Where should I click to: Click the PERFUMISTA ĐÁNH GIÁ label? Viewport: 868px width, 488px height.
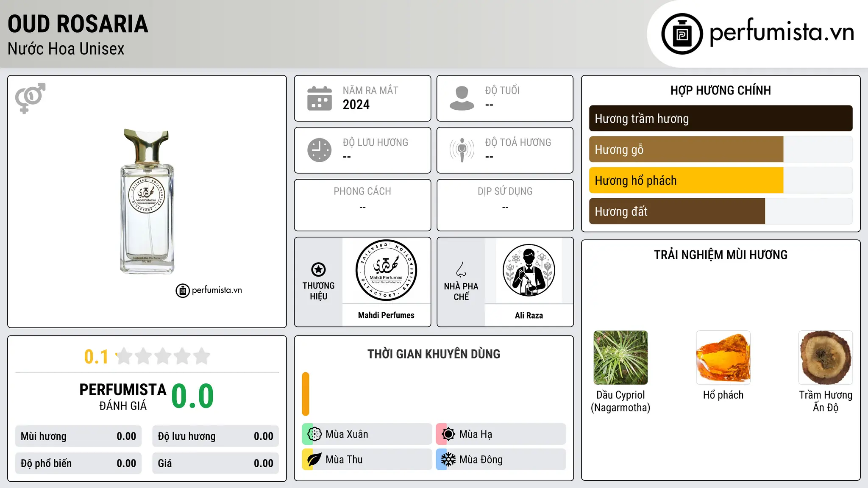click(x=123, y=396)
